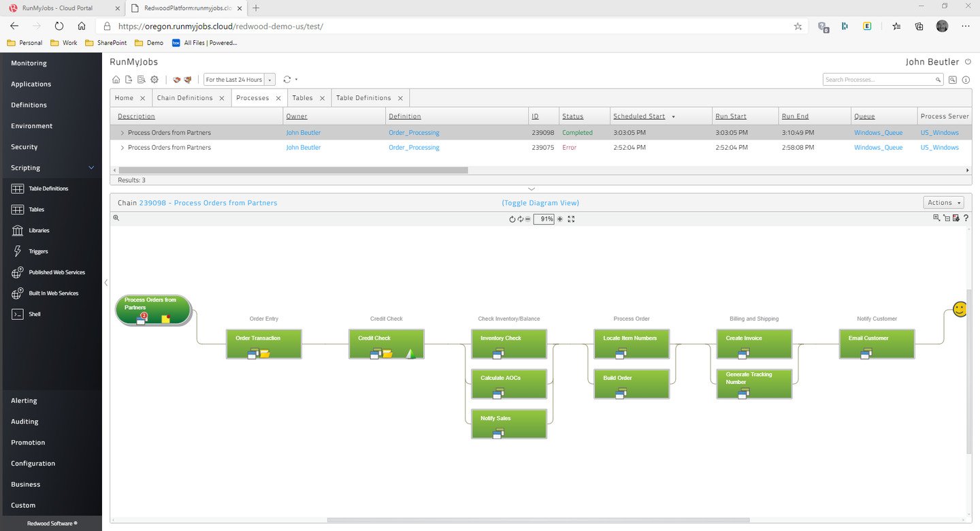Open the refresh interval dropdown arrow
980x531 pixels.
297,80
